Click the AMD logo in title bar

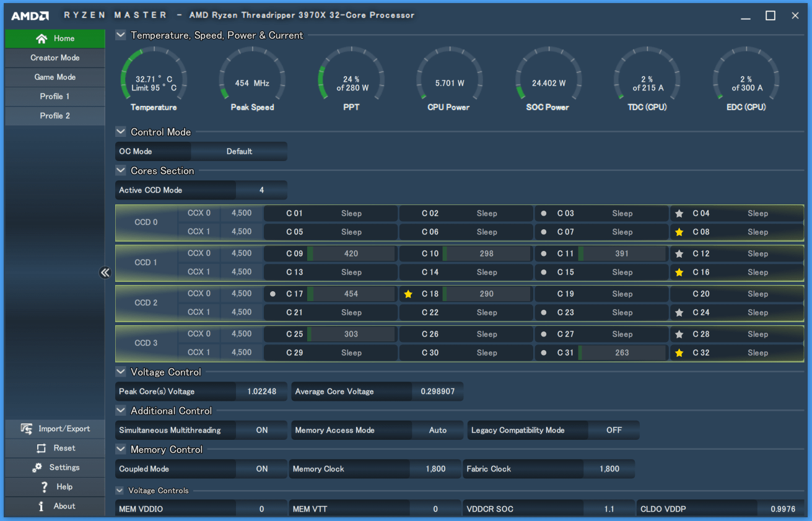[30, 15]
